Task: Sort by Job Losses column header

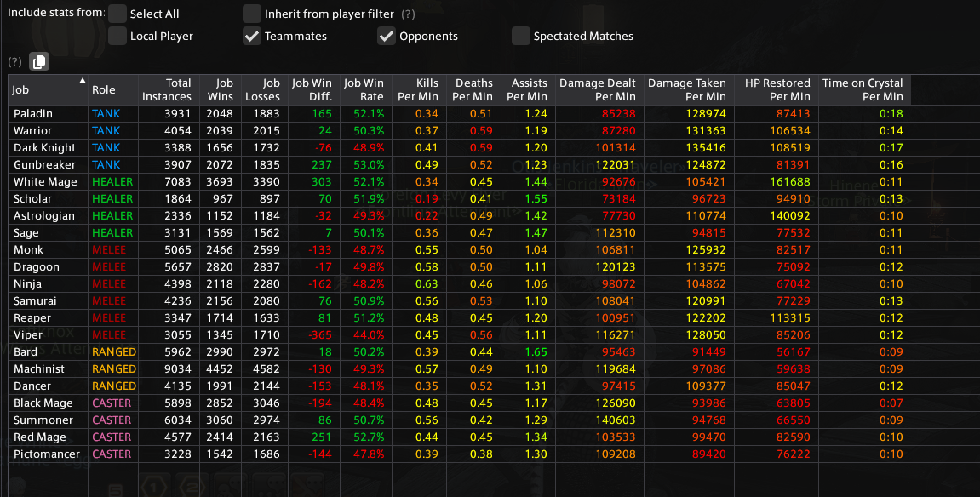Action: pyautogui.click(x=265, y=90)
